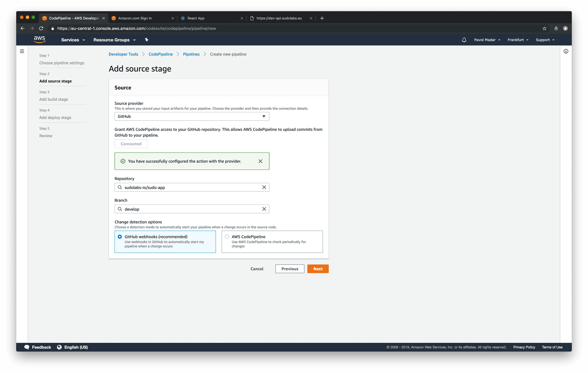Image resolution: width=588 pixels, height=373 pixels.
Task: Dismiss the success message with X icon
Action: coord(260,161)
